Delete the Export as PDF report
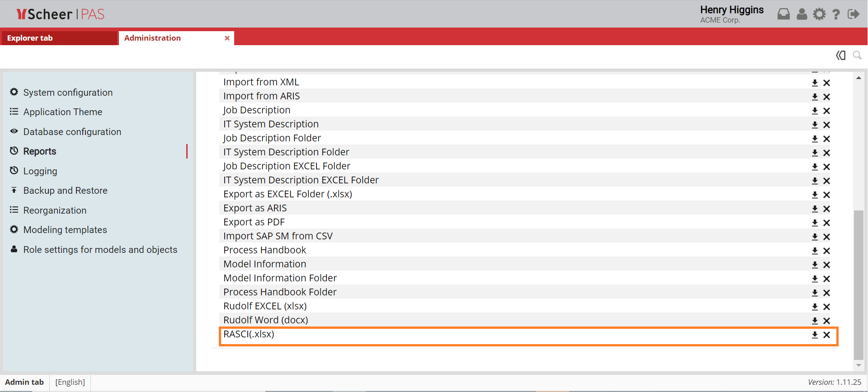The image size is (868, 392). tap(826, 223)
